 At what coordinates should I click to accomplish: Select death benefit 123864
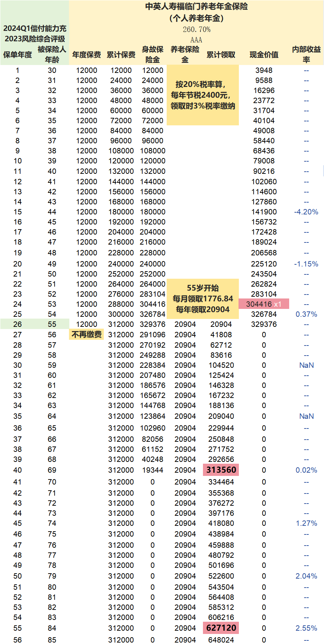[153, 416]
